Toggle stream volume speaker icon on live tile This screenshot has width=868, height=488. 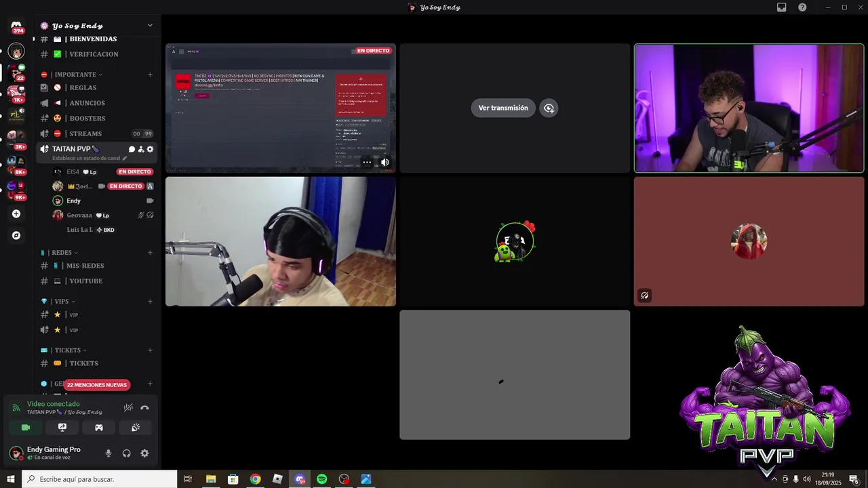click(x=384, y=162)
